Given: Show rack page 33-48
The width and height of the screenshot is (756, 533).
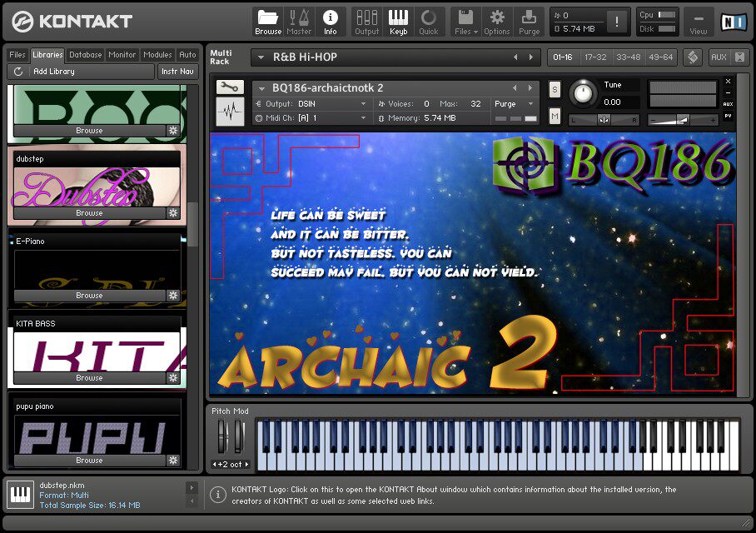Looking at the screenshot, I should click(x=629, y=57).
